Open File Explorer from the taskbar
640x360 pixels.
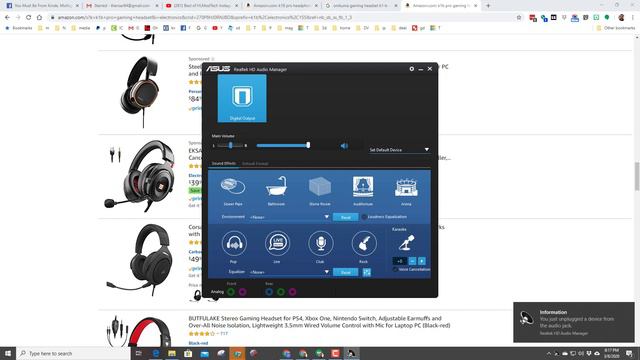pyautogui.click(x=172, y=353)
